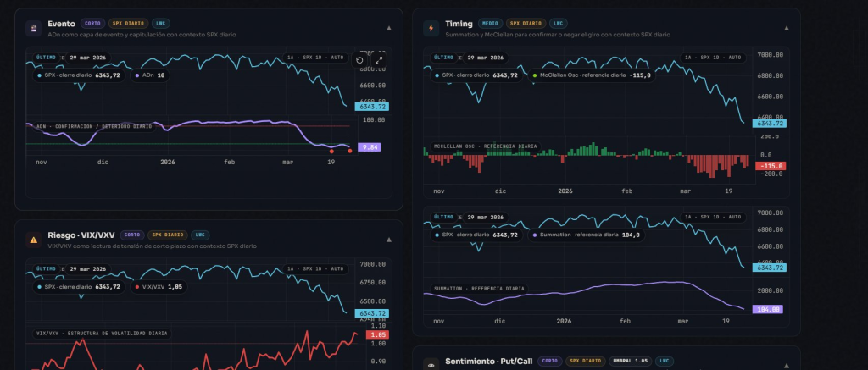Toggle the VIX/VXV series in Riesgo legend
This screenshot has height=370, width=868.
tap(159, 286)
